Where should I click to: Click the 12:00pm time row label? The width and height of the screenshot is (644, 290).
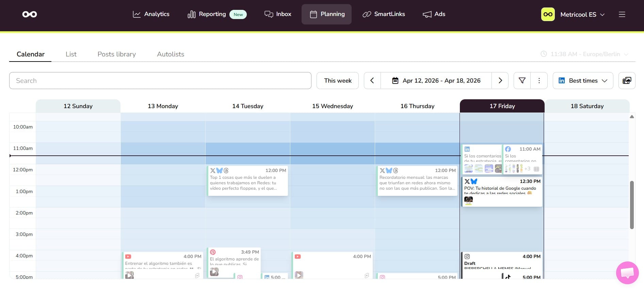23,170
